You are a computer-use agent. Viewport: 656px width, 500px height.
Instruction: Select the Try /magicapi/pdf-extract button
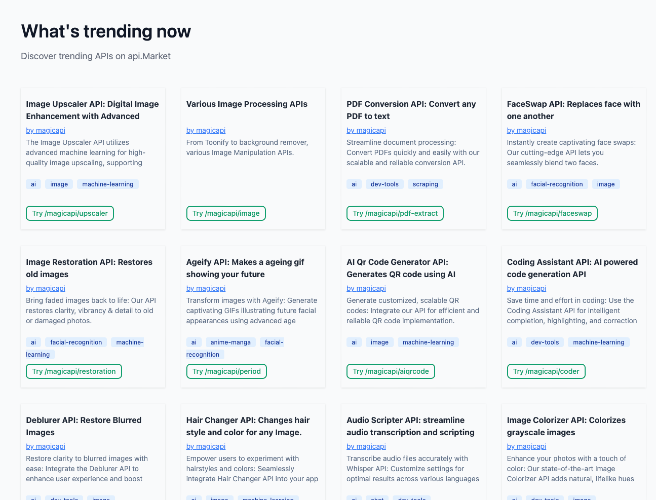pos(395,213)
